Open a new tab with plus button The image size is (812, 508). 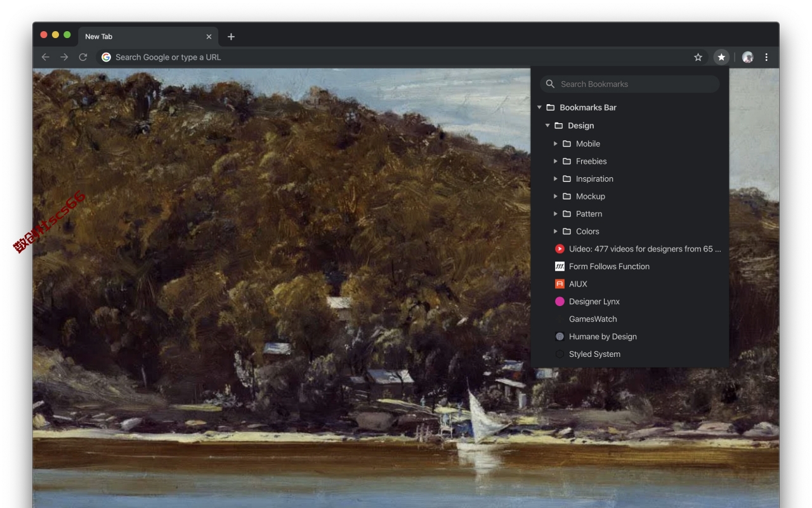click(x=231, y=37)
